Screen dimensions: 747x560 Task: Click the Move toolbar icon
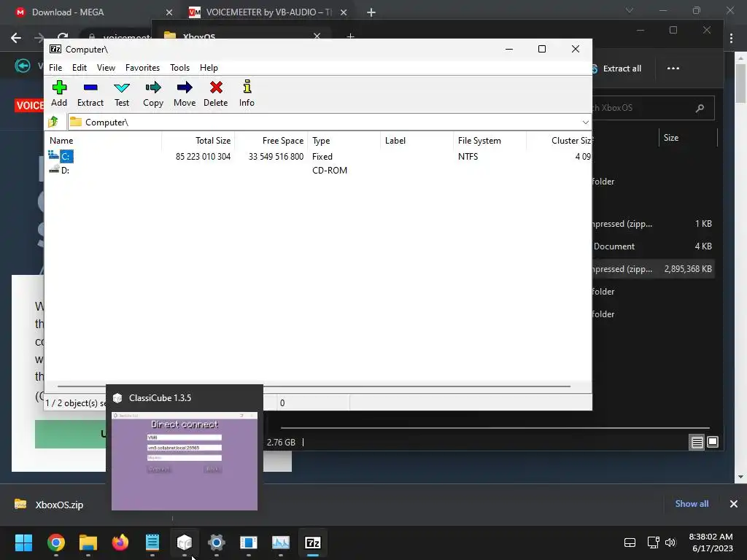pyautogui.click(x=185, y=93)
